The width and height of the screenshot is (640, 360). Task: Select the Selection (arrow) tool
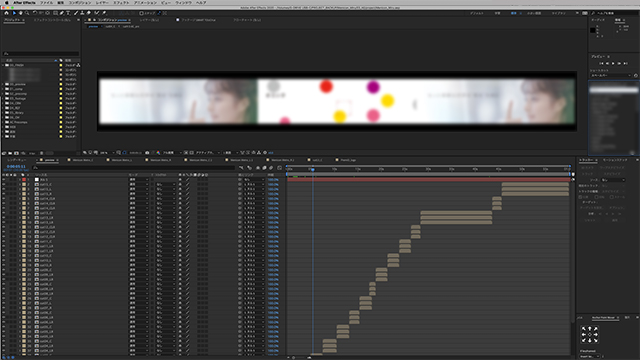pos(14,13)
